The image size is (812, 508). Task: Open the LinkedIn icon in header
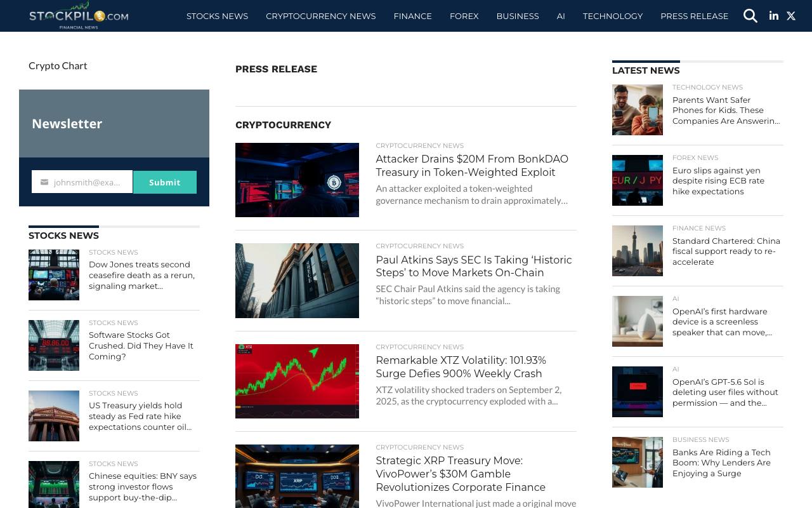[x=774, y=16]
